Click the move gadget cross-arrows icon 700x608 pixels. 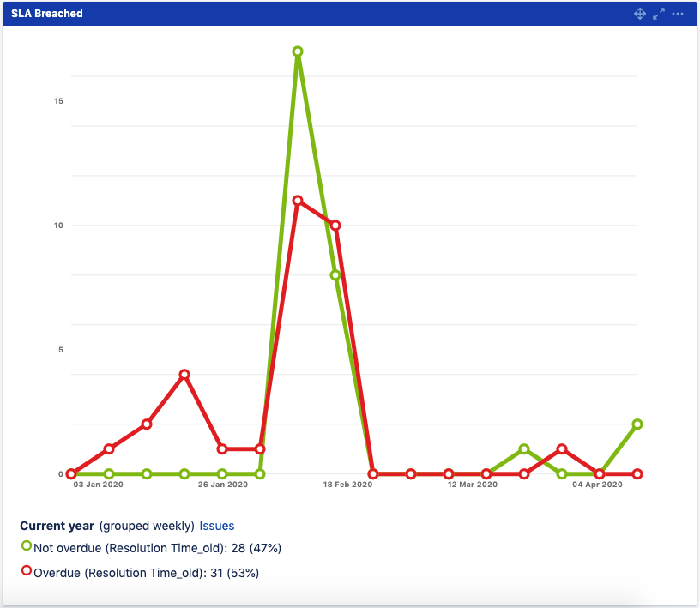tap(639, 14)
